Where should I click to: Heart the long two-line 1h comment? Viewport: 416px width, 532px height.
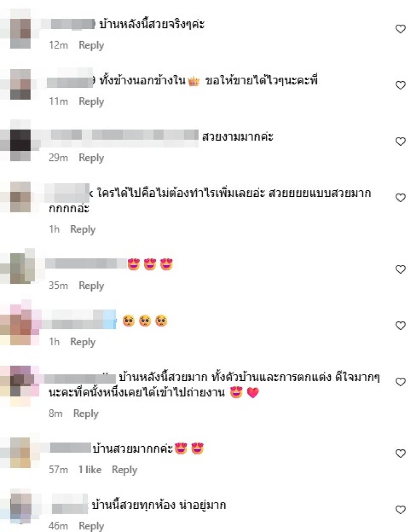pyautogui.click(x=400, y=198)
